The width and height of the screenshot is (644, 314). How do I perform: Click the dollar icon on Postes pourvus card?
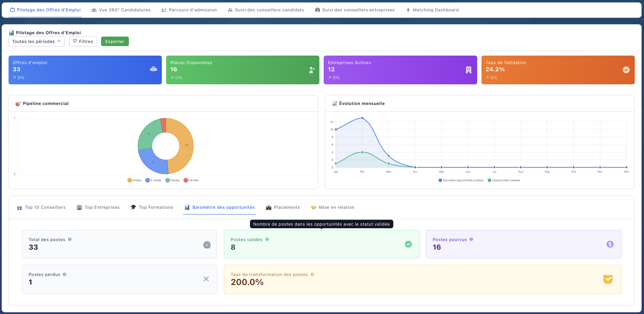tap(610, 244)
